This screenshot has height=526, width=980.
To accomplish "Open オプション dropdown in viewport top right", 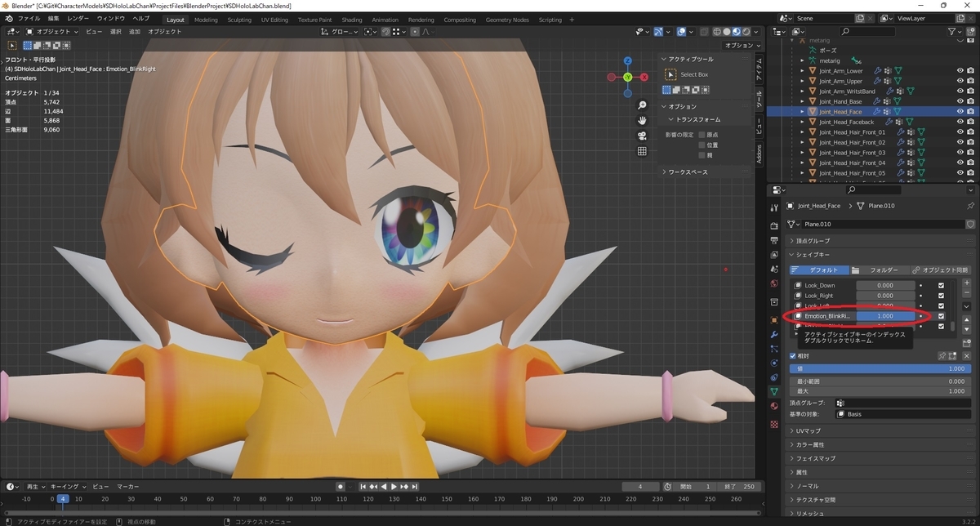I will click(741, 46).
